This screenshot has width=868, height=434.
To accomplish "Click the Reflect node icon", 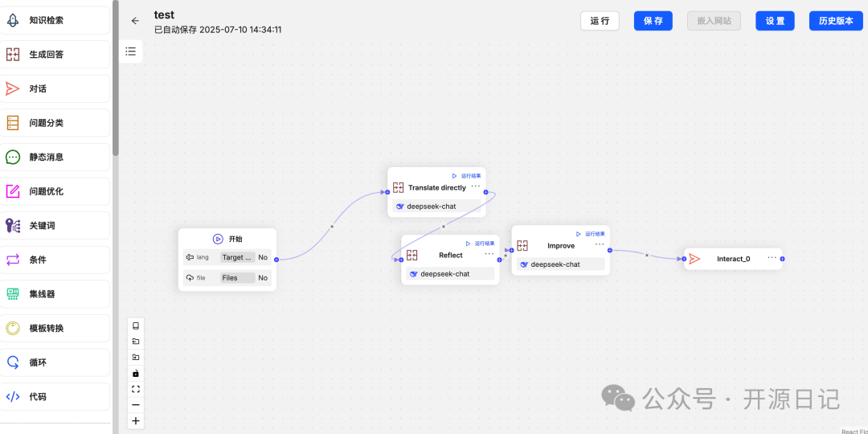I will pyautogui.click(x=411, y=256).
